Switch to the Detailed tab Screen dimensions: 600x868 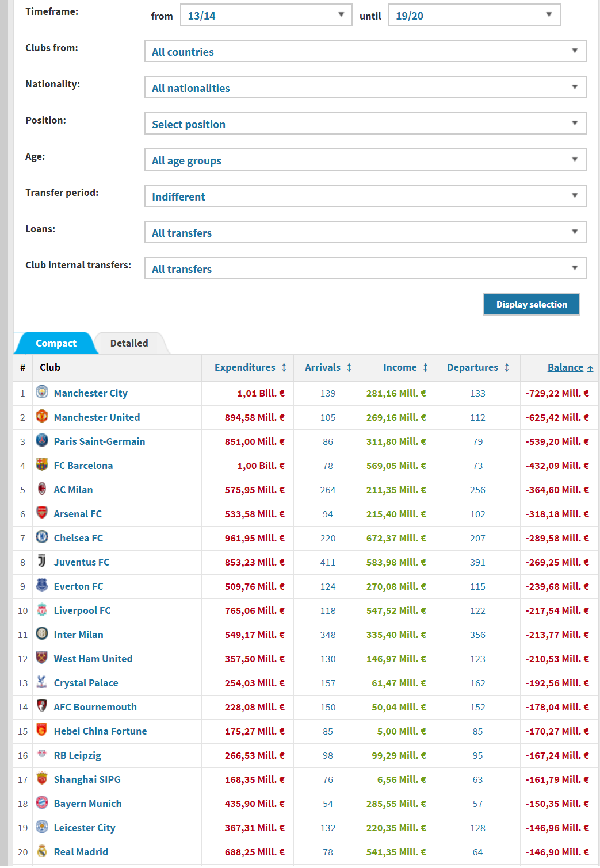click(129, 343)
